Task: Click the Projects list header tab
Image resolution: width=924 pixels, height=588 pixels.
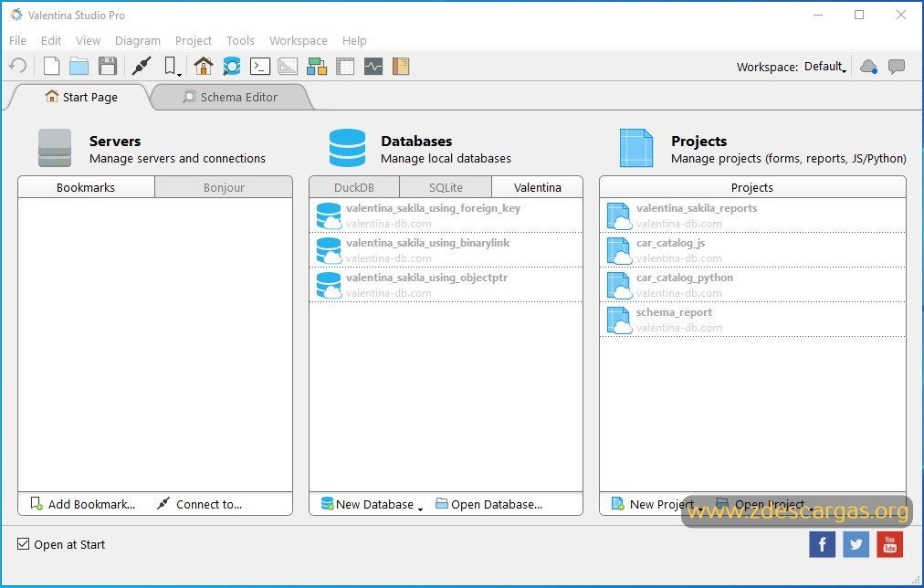Action: point(752,187)
